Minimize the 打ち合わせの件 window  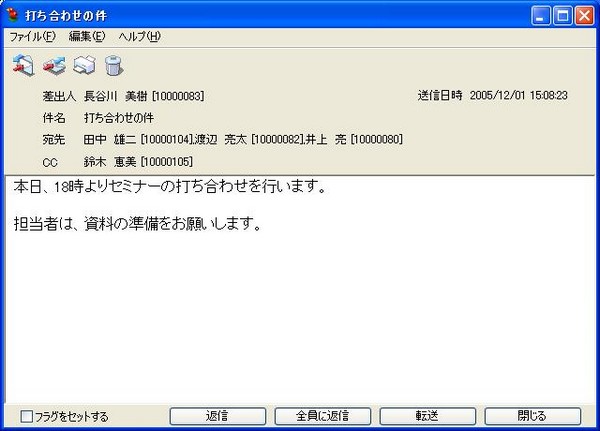click(x=540, y=16)
